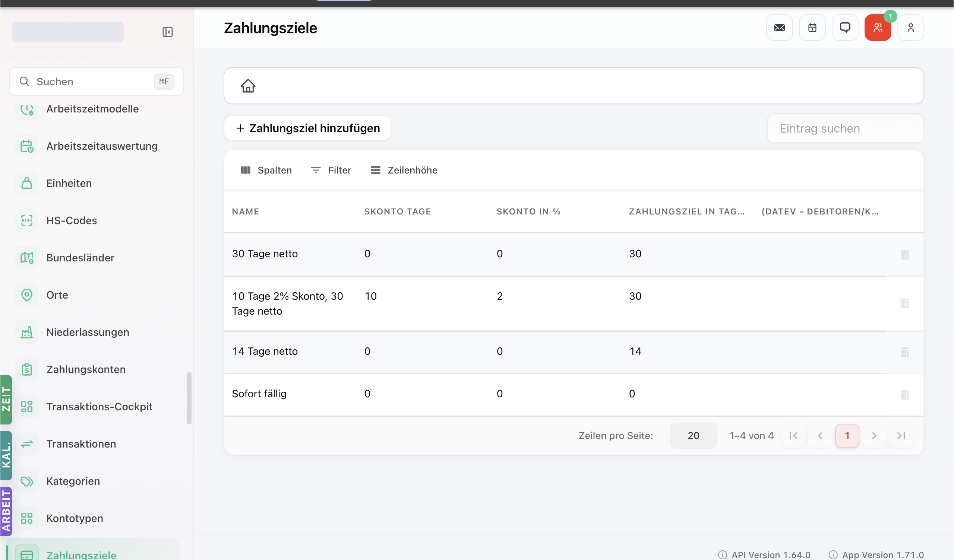Click the Kategorien tags icon

pos(27,481)
